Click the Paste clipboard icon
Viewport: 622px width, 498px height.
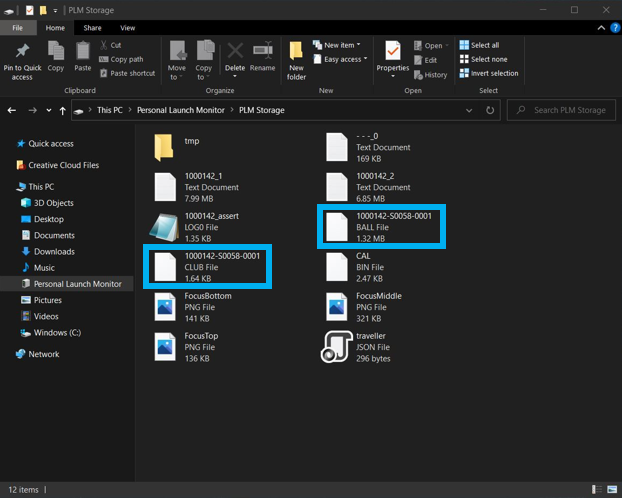pos(83,56)
